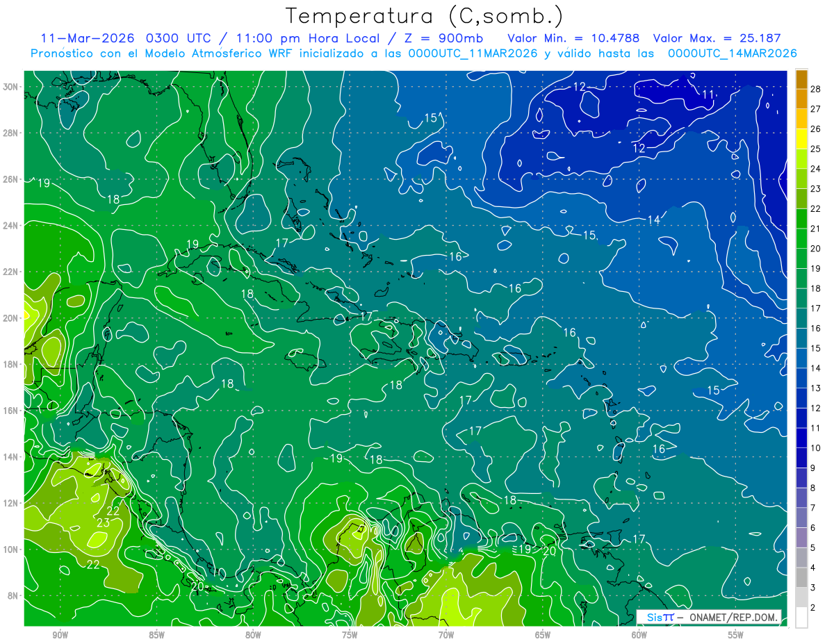Click the dark orange color bar segment above 28
The width and height of the screenshot is (834, 644).
801,79
